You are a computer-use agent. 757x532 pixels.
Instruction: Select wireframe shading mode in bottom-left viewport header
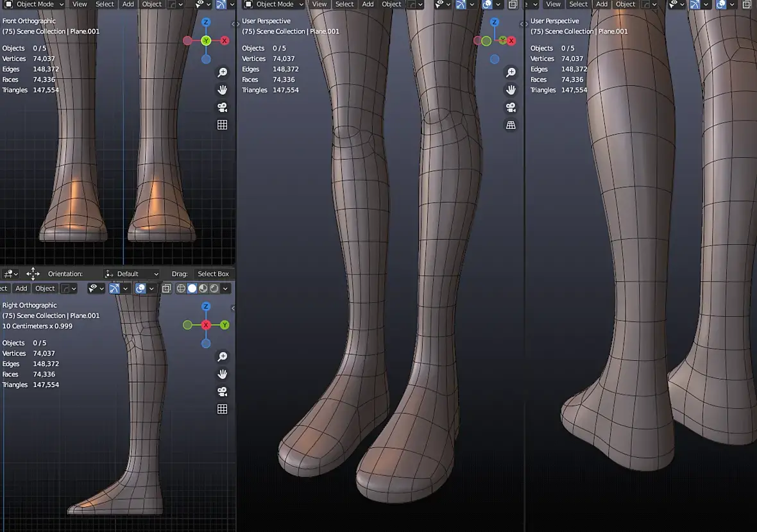(x=182, y=288)
